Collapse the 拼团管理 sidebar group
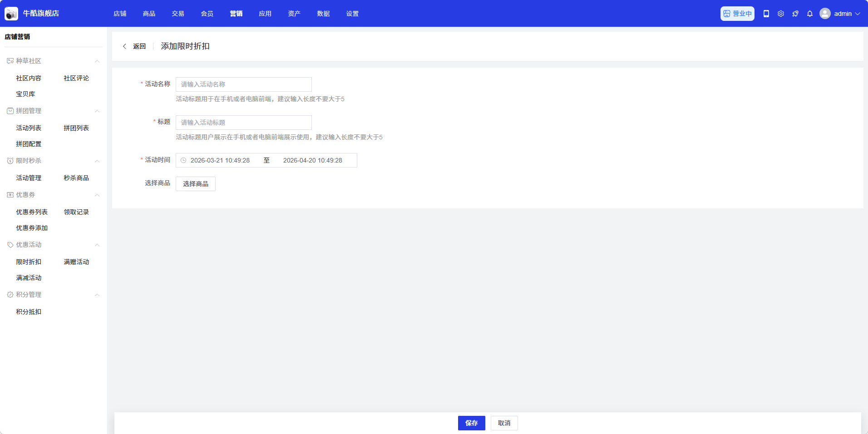Screen dimensions: 868x434 97,111
